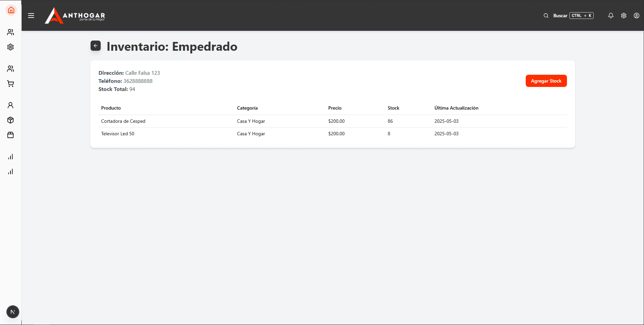Click the Stock Total 94 line

(117, 89)
